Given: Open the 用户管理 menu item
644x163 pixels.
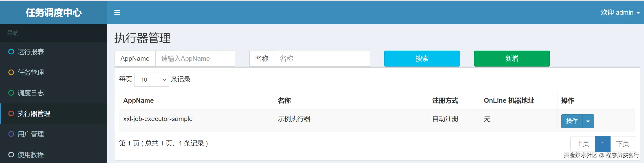Looking at the screenshot, I should tap(53, 134).
